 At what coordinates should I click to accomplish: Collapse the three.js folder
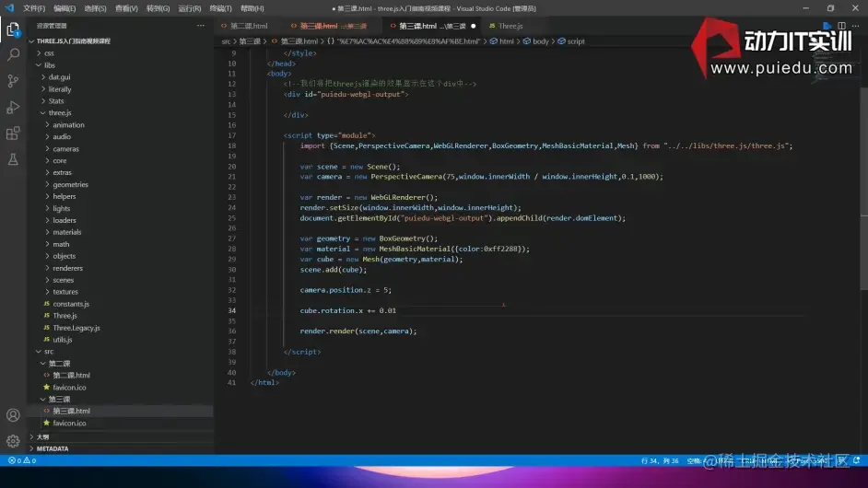[x=60, y=113]
